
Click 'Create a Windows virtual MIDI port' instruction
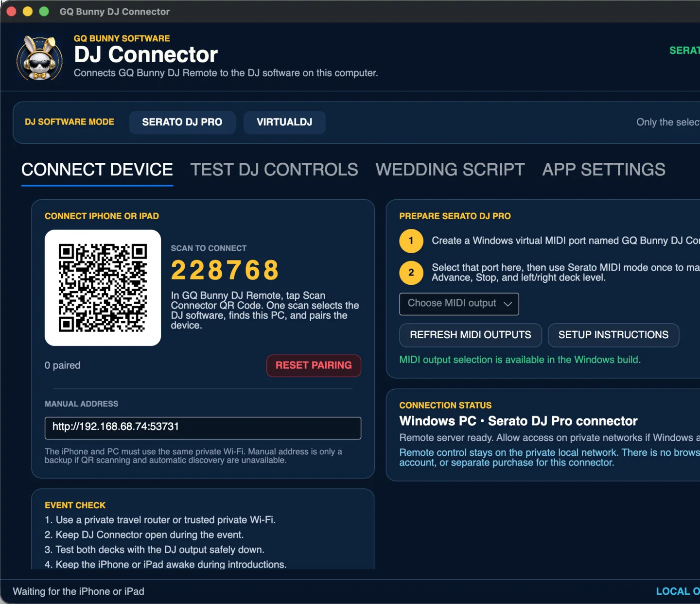click(x=566, y=241)
